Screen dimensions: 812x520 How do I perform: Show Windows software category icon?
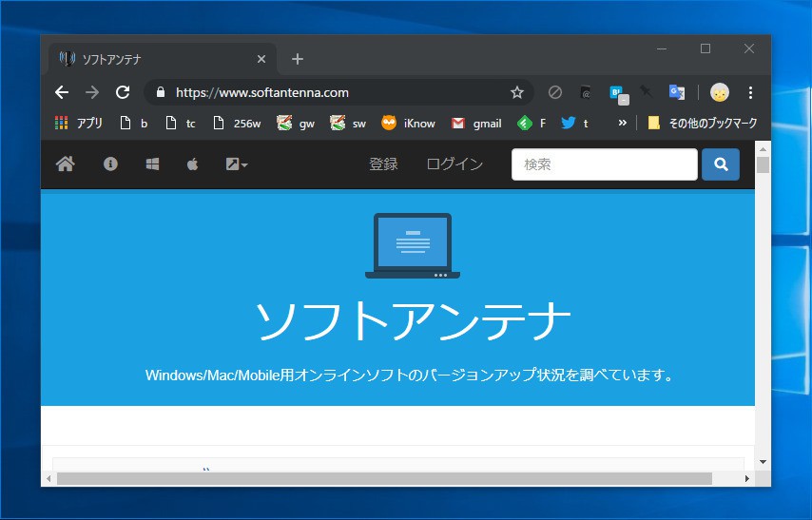click(152, 164)
